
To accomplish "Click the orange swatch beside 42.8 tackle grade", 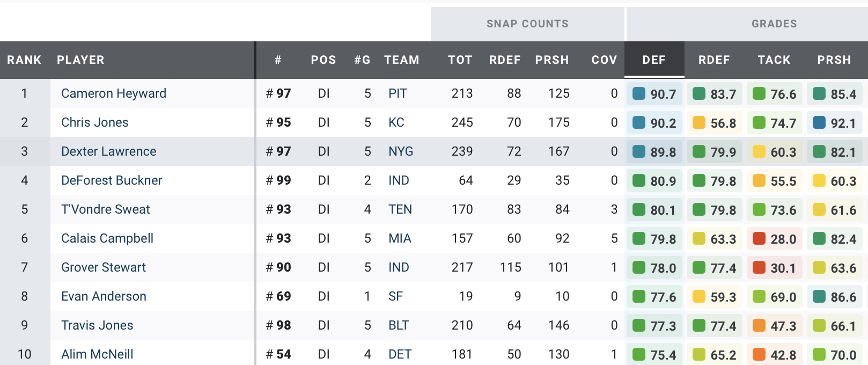I will 759,355.
